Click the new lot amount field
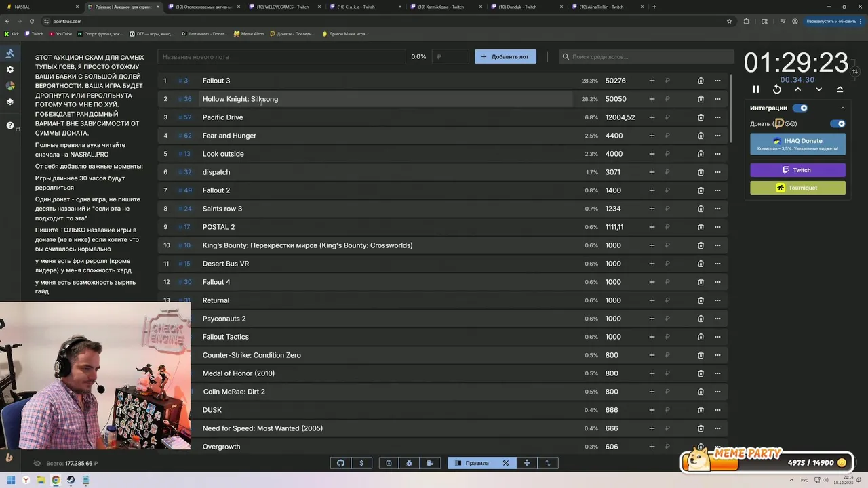Image resolution: width=868 pixels, height=488 pixels. click(451, 57)
